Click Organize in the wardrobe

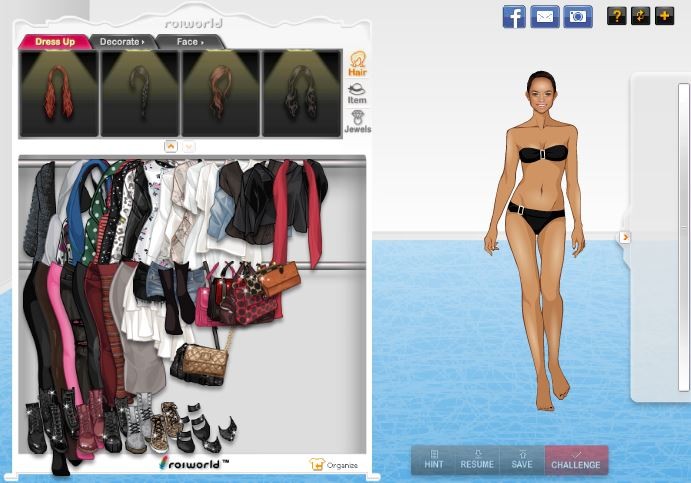tap(334, 465)
